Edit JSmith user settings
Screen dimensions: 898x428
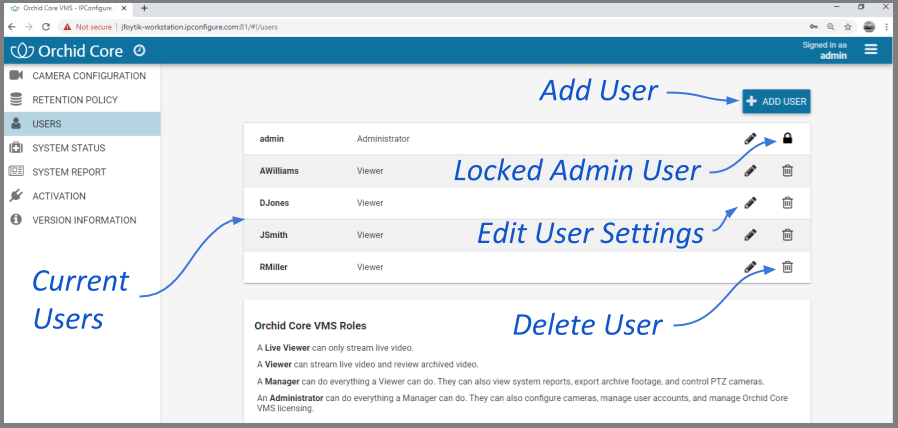coord(750,235)
